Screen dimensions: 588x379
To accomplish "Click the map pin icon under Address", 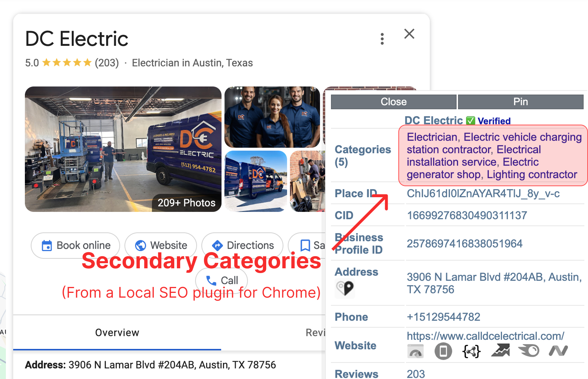I will [x=345, y=288].
